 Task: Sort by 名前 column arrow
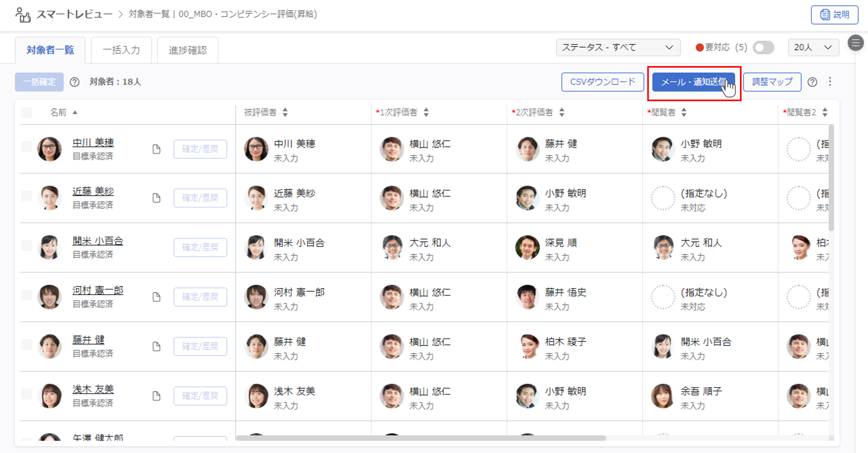[x=75, y=112]
